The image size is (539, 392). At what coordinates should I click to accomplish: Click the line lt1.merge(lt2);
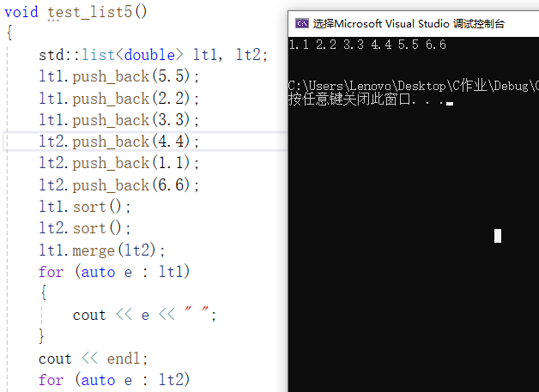pos(102,250)
